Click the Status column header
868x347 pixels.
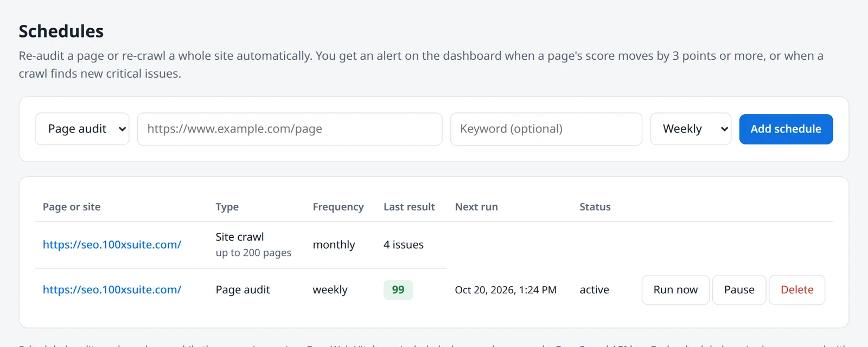tap(595, 207)
